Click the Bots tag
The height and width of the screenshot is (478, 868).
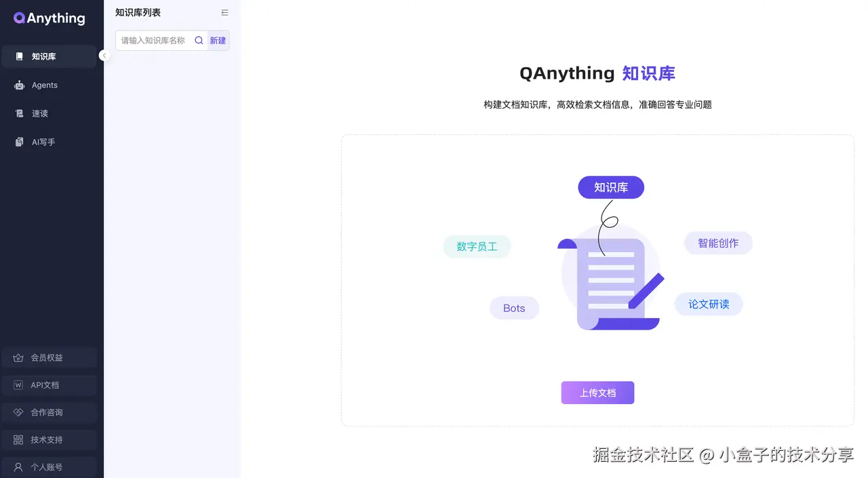pos(514,308)
